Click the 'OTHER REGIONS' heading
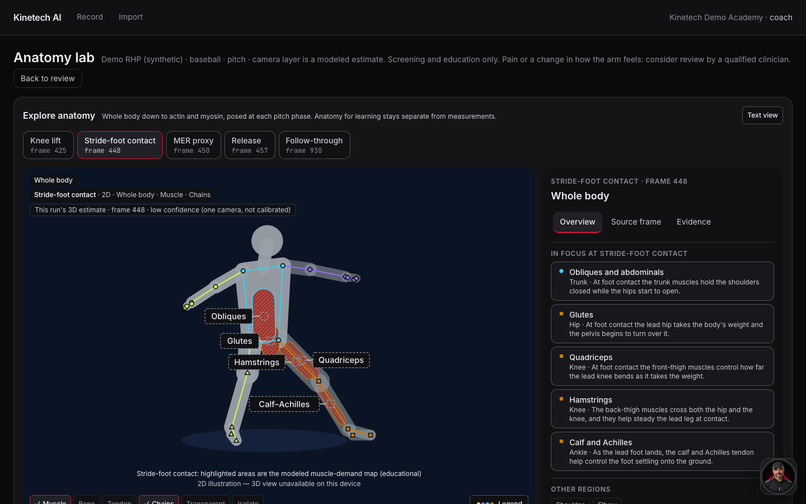Viewport: 806px width, 504px height. coord(580,489)
